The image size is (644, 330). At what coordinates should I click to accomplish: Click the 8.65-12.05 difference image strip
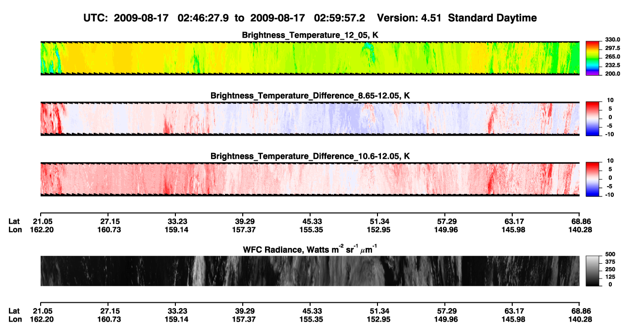310,118
